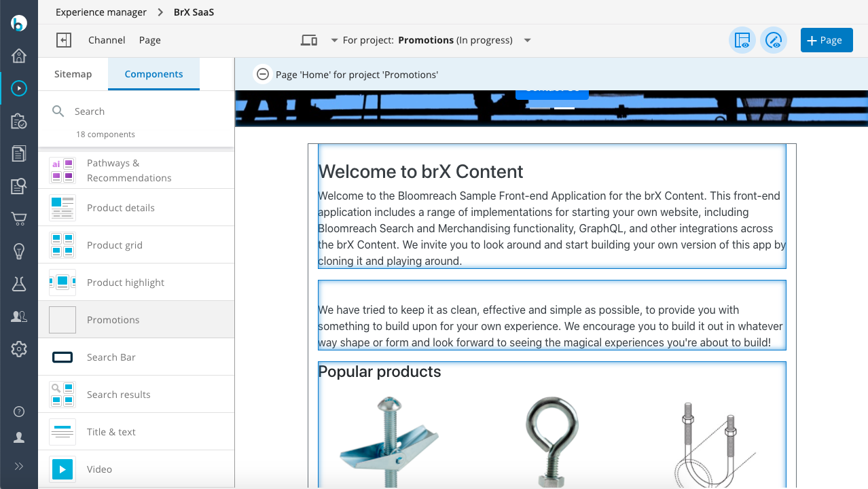The width and height of the screenshot is (868, 489).
Task: Click the Search results icon
Action: tap(62, 395)
